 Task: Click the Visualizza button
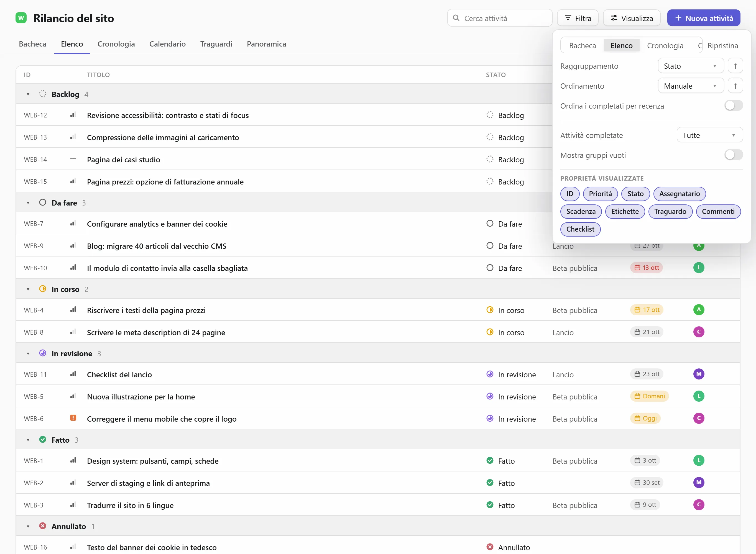click(x=632, y=18)
